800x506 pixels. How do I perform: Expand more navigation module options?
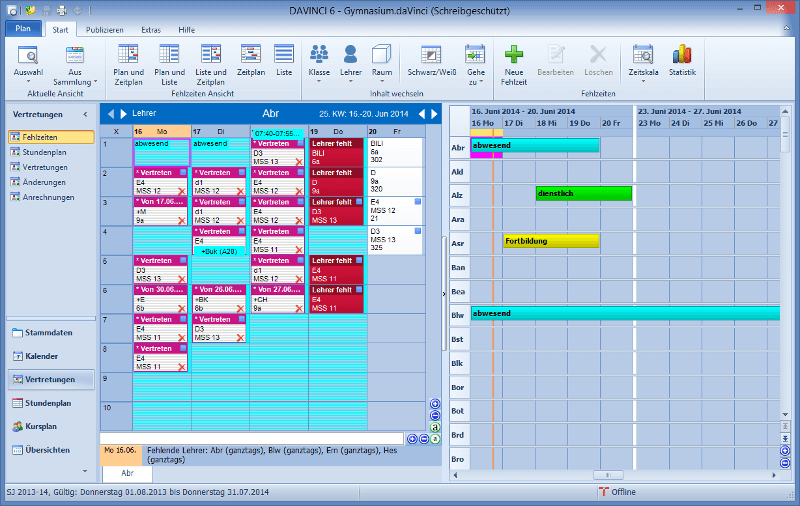[x=85, y=471]
